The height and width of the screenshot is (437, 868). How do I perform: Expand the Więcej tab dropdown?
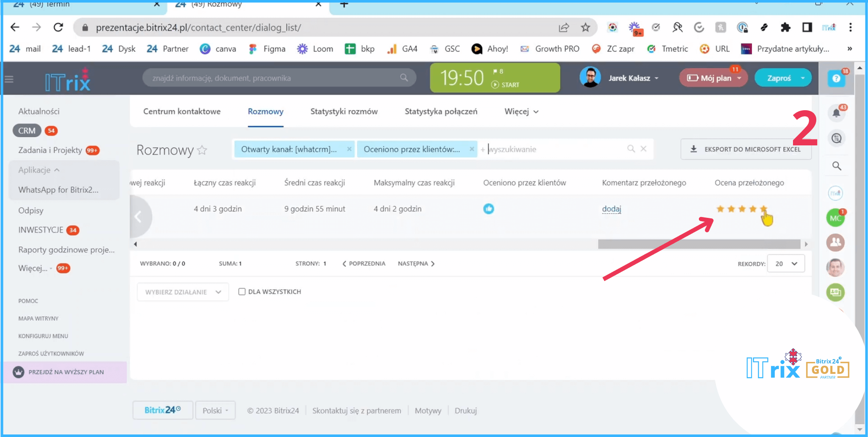coord(521,111)
